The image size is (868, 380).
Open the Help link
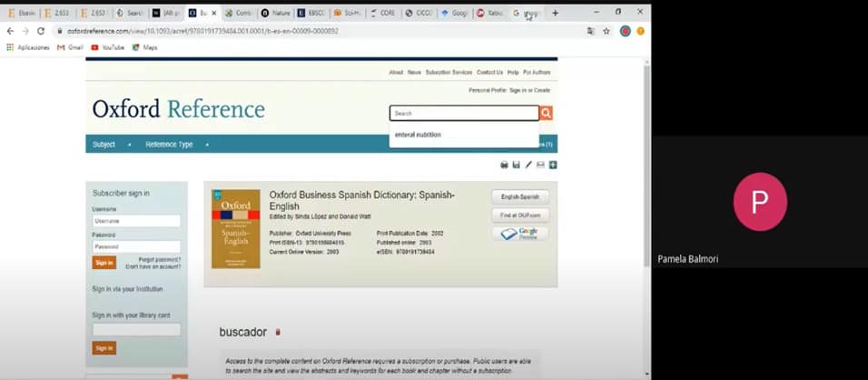point(513,73)
